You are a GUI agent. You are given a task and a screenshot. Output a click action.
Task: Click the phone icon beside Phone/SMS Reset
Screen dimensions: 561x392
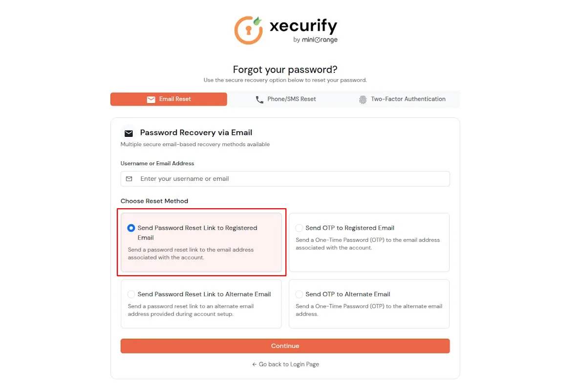coord(259,99)
